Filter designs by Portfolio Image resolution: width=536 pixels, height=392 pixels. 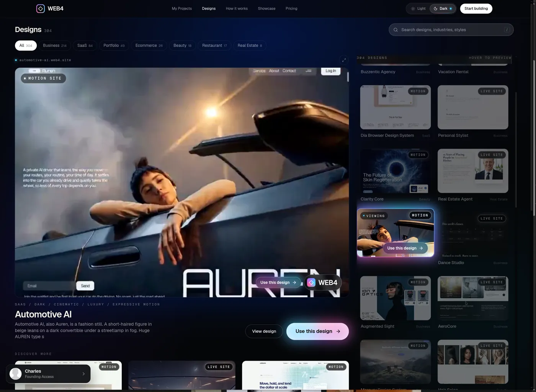114,46
